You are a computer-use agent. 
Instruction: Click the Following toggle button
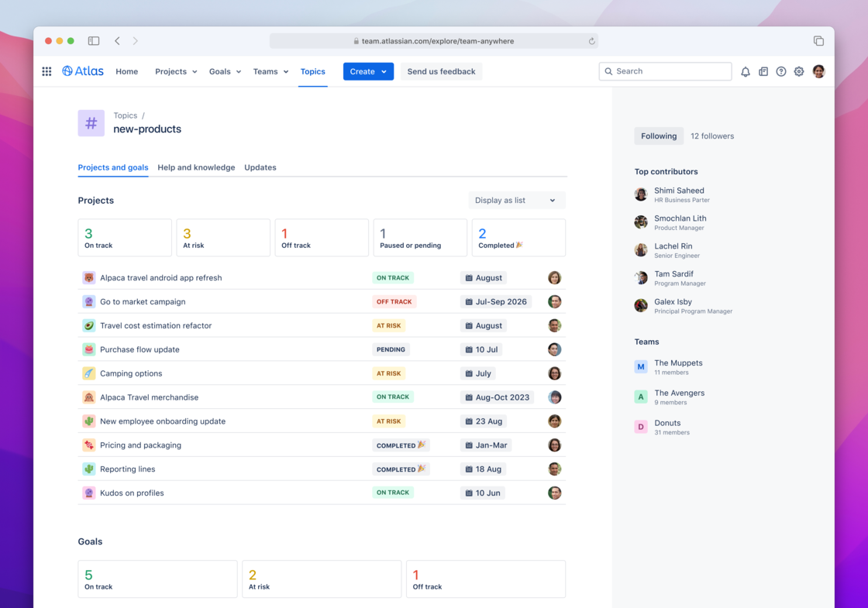point(659,136)
